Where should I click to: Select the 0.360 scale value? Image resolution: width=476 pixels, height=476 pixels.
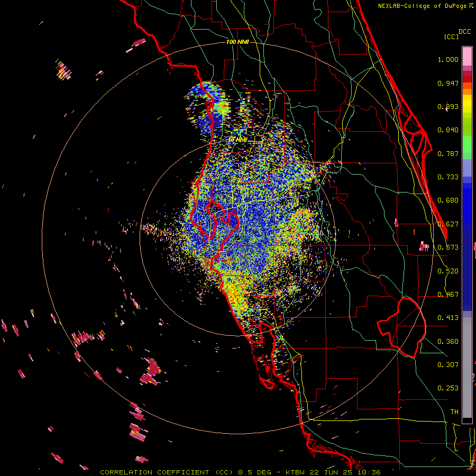[x=448, y=342]
